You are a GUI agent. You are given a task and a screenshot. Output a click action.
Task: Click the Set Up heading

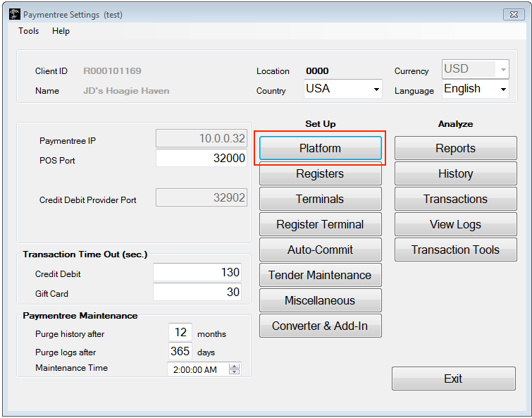click(321, 124)
